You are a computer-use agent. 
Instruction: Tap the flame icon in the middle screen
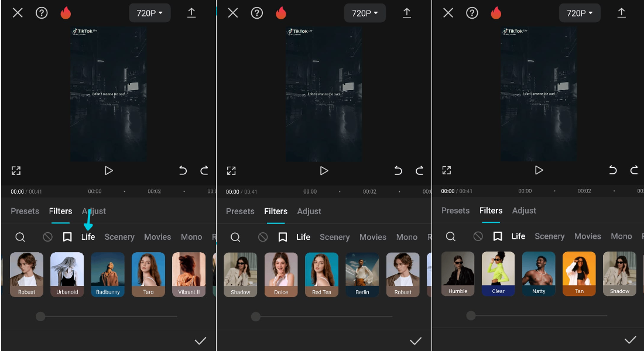click(281, 13)
